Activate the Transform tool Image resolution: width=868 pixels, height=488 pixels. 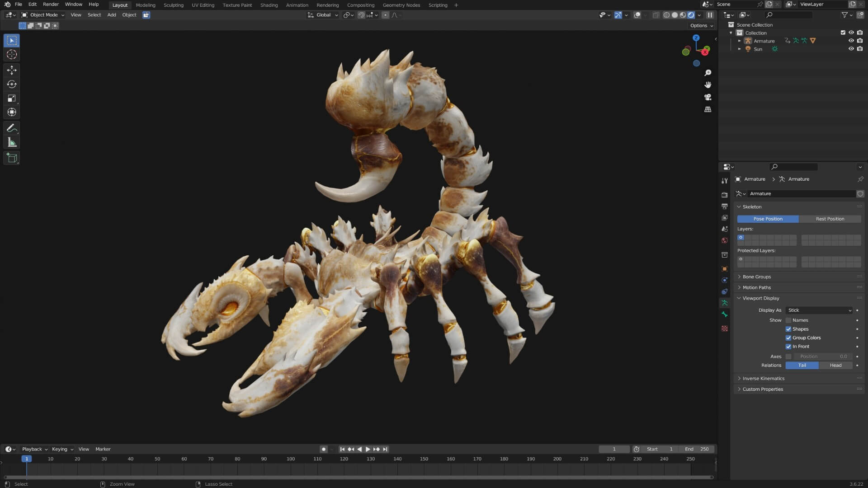[12, 112]
